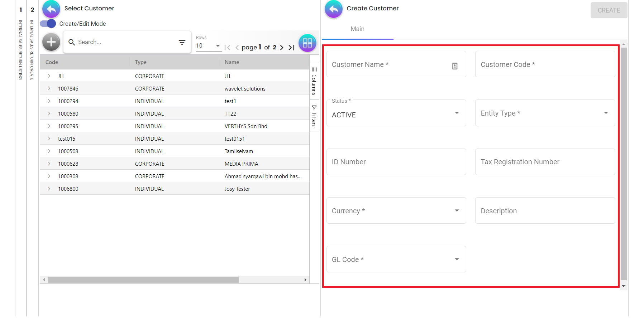Open the Columns side panel
The height and width of the screenshot is (330, 644).
click(x=314, y=81)
